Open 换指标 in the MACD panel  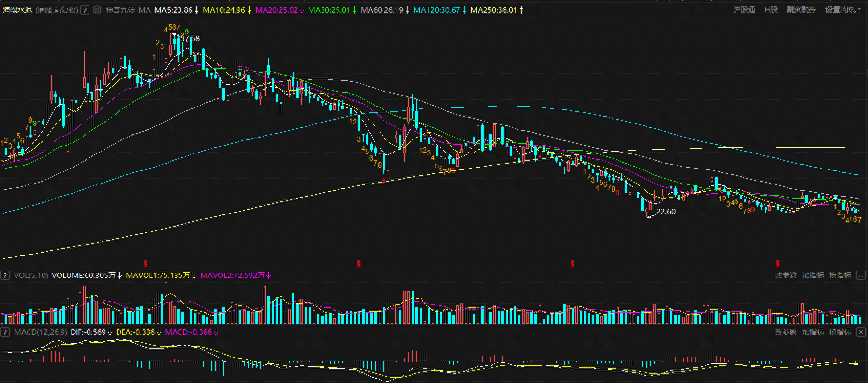(x=840, y=332)
